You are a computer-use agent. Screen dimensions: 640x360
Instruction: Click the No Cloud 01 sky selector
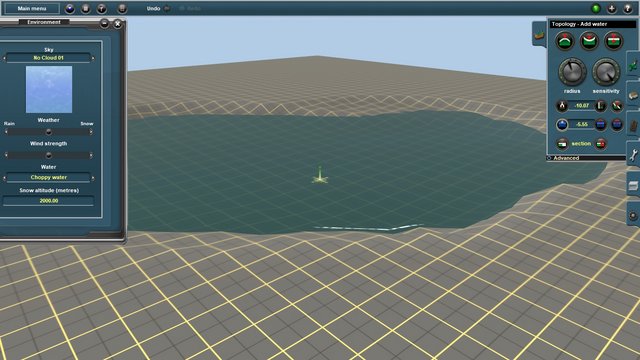click(x=49, y=58)
